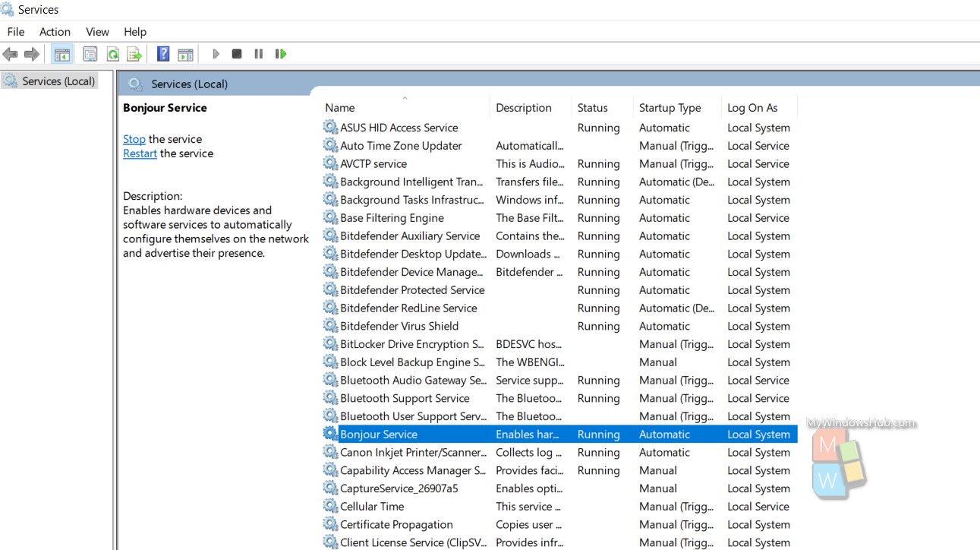The width and height of the screenshot is (980, 550).
Task: Click the Pause Service toolbar icon
Action: tap(259, 54)
